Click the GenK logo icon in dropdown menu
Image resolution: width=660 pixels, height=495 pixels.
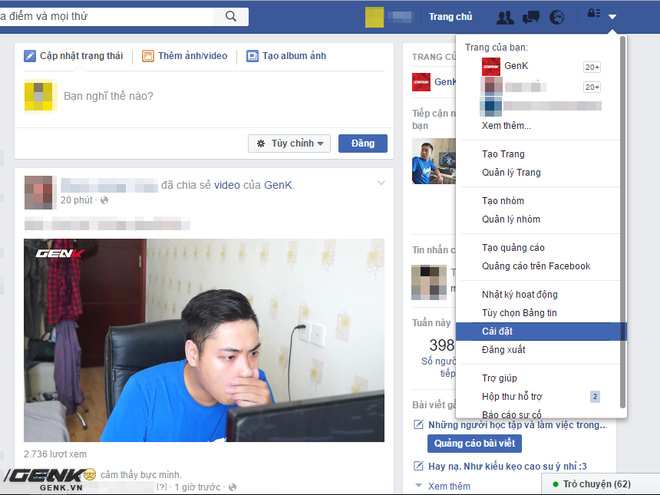[491, 67]
